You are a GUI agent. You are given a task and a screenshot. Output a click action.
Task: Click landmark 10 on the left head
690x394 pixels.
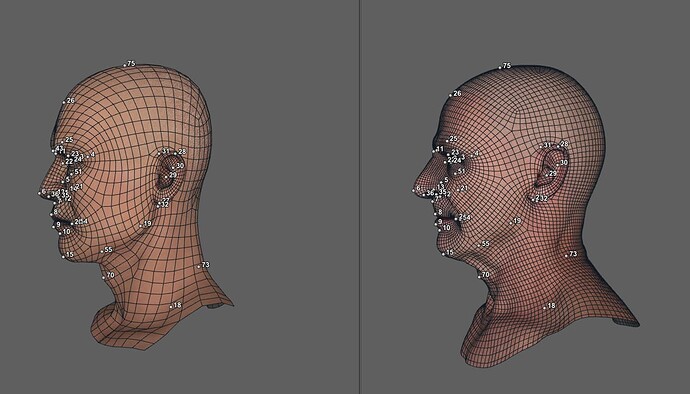coord(60,233)
